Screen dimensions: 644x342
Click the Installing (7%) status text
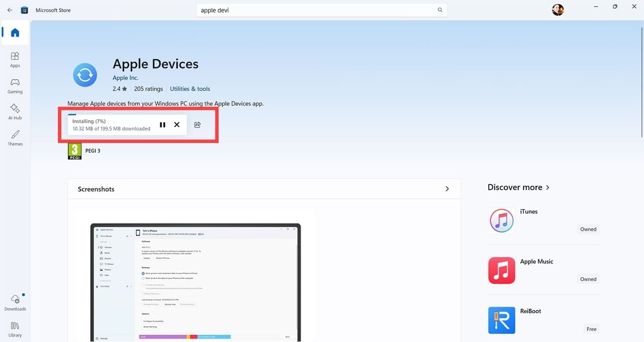(x=89, y=122)
